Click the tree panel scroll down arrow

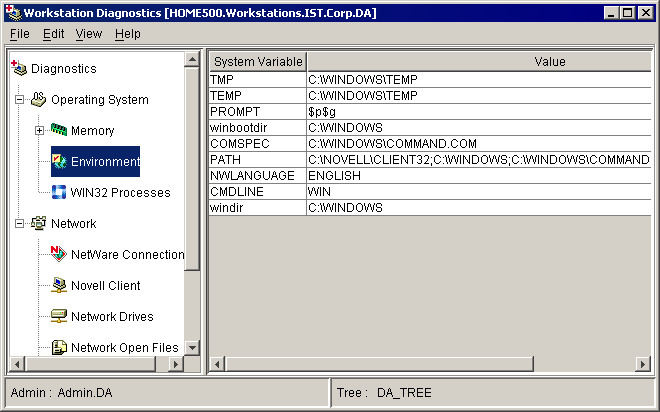[192, 348]
